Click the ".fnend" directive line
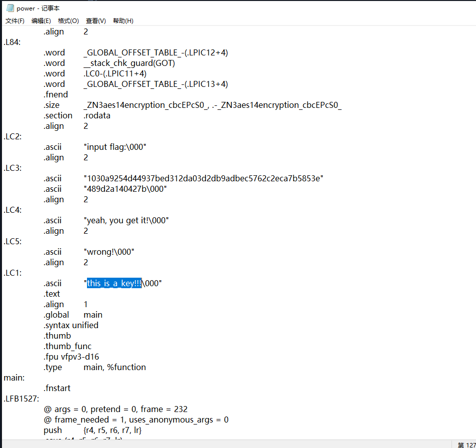476x448 pixels. tap(55, 94)
